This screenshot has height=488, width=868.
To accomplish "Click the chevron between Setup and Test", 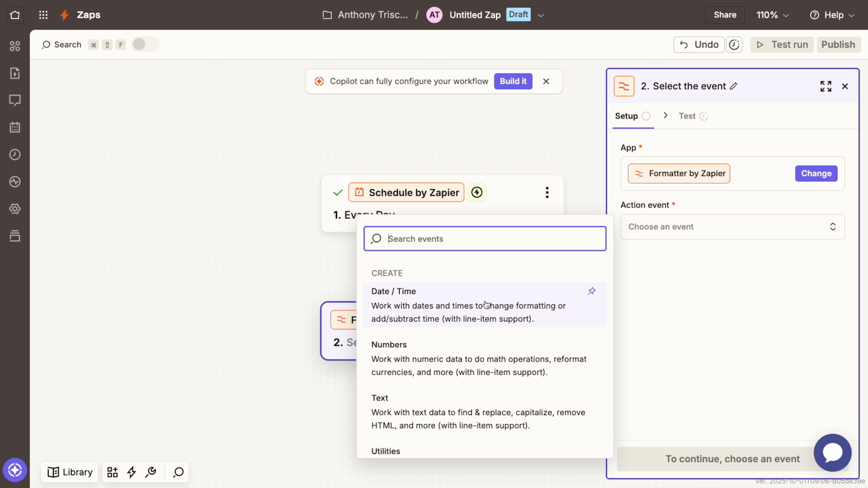I will 665,116.
